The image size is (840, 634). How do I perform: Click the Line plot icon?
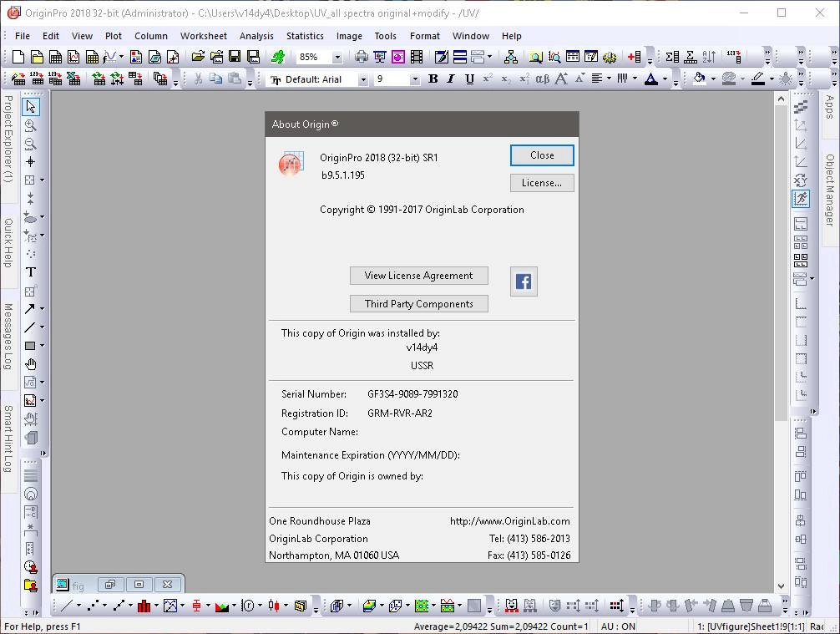coord(67,606)
